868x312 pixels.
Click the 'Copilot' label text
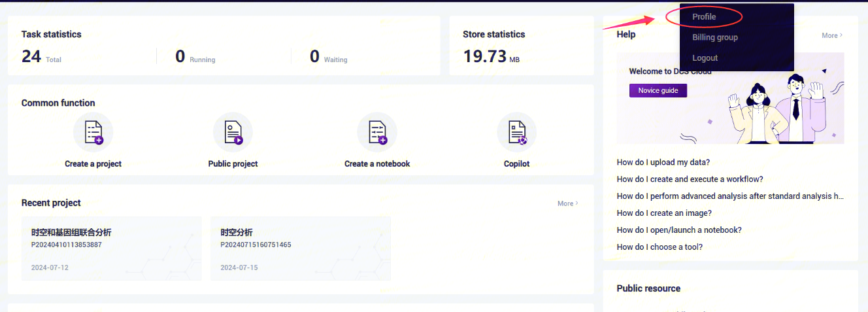click(x=517, y=164)
